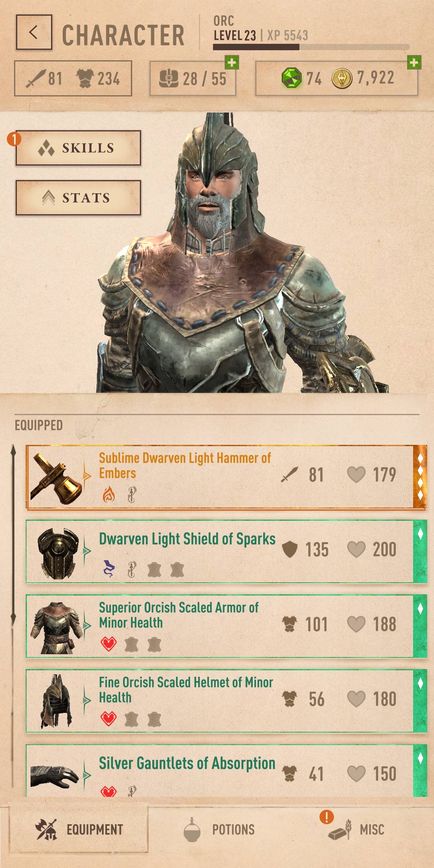This screenshot has width=434, height=868.
Task: Expand the orange tempering strip on hammer
Action: pos(420,477)
